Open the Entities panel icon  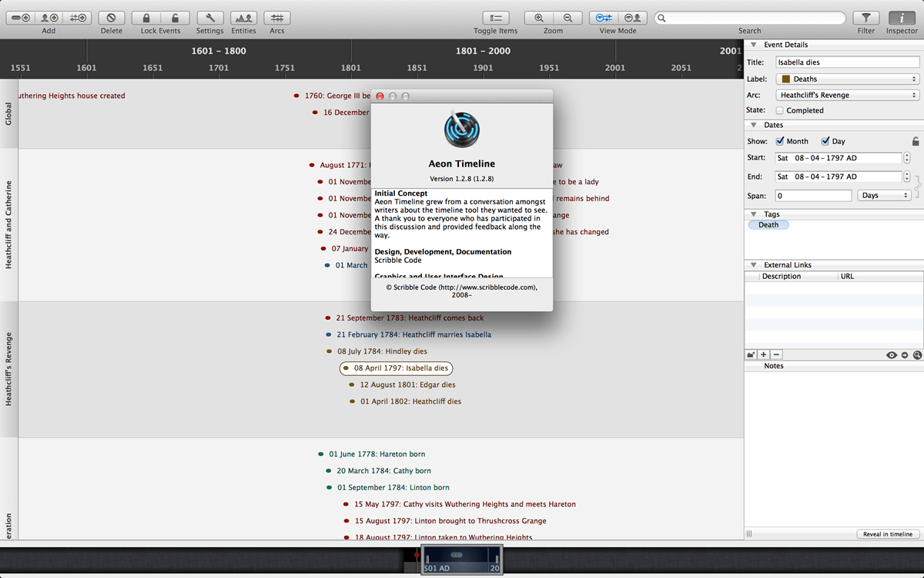243,18
